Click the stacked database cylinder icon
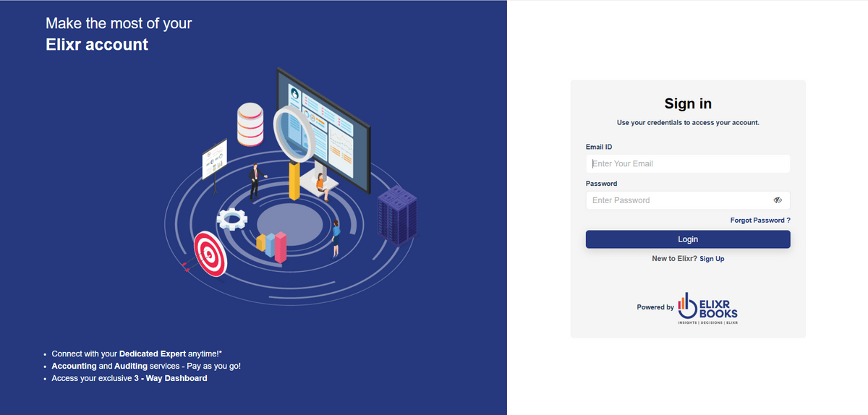This screenshot has height=415, width=868. [x=250, y=124]
